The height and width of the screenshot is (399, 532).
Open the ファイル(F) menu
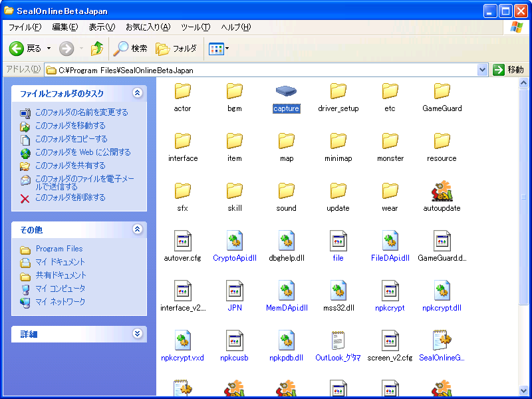pyautogui.click(x=25, y=27)
